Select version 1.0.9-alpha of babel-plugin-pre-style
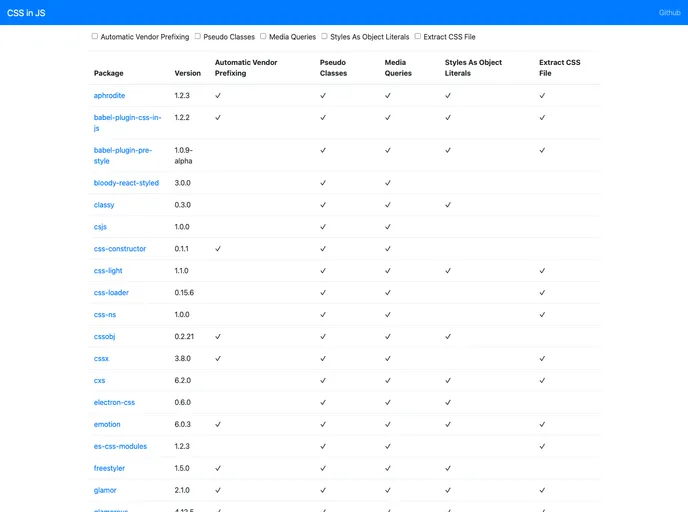 [183, 155]
